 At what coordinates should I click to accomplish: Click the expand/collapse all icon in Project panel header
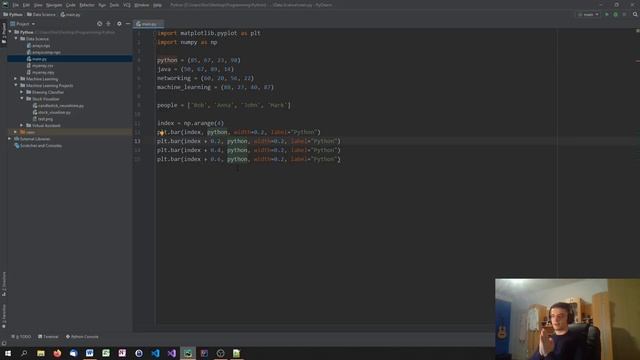[108, 24]
